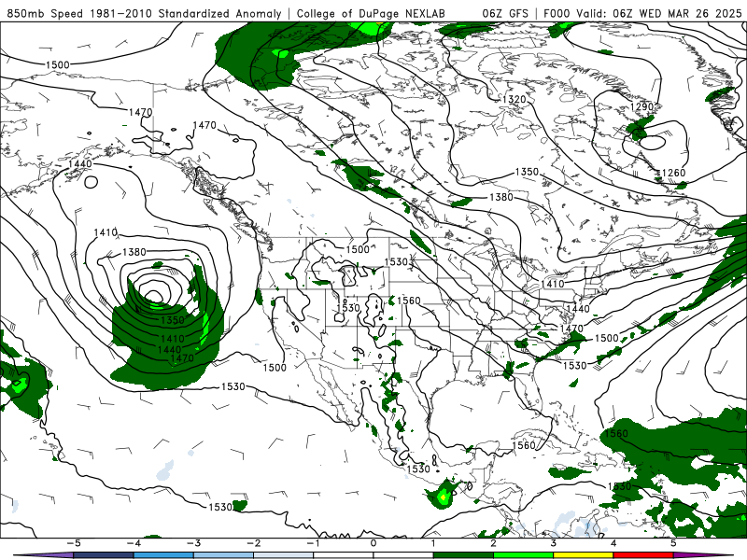The height and width of the screenshot is (560, 747).
Task: Pick the bright green swatch in color bar
Action: point(523,555)
